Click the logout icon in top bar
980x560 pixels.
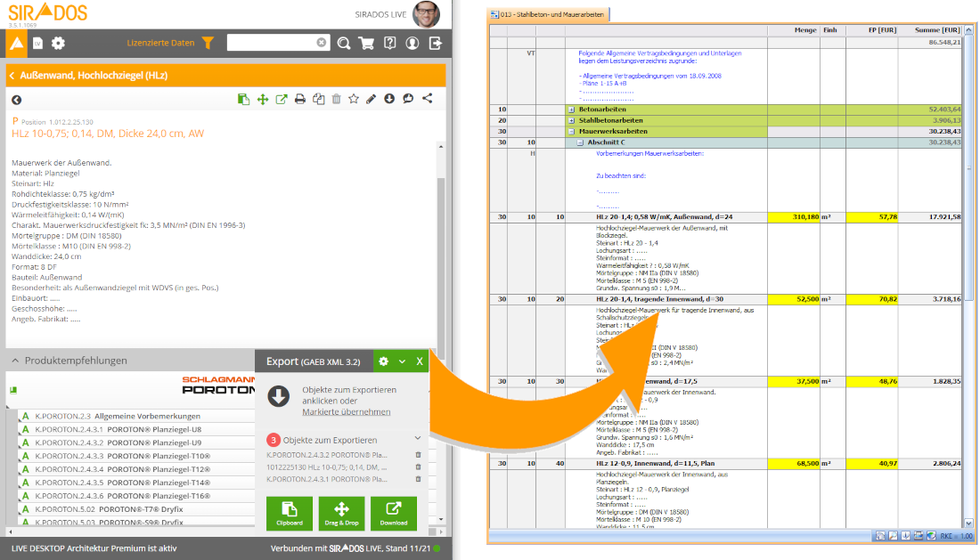pos(435,43)
